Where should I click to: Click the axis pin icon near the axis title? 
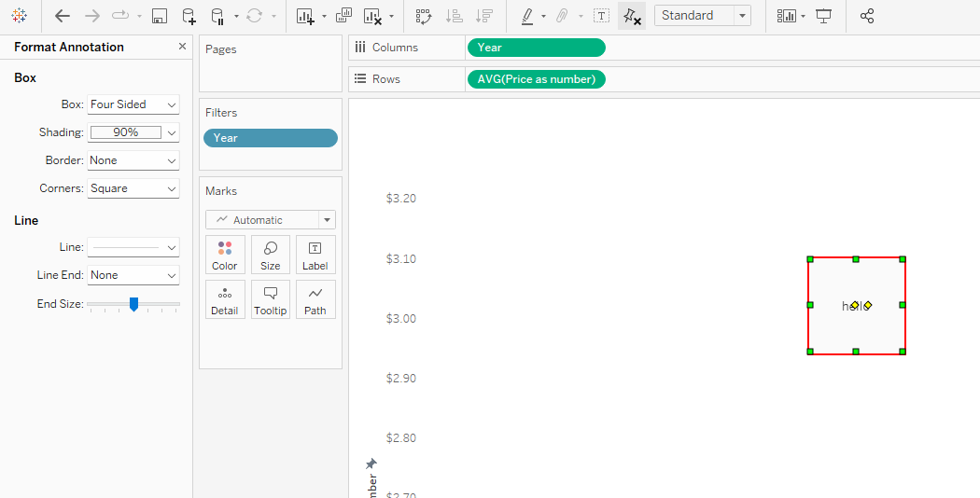pos(371,463)
